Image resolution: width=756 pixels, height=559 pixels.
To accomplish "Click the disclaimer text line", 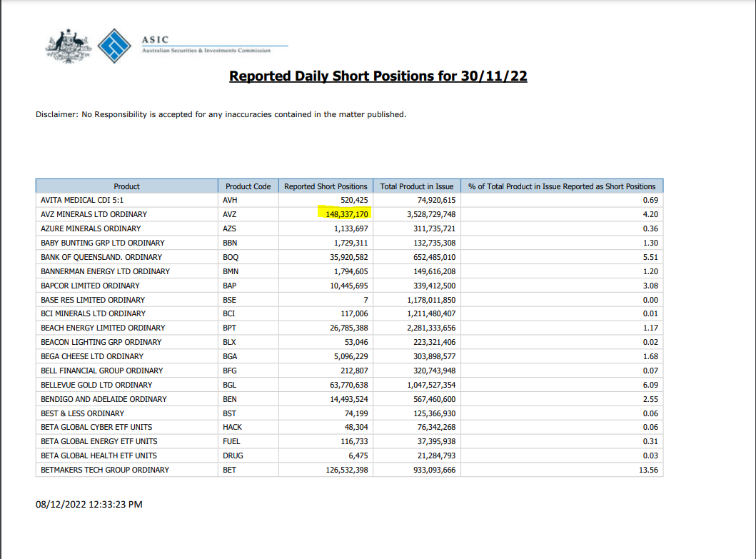I will point(221,114).
